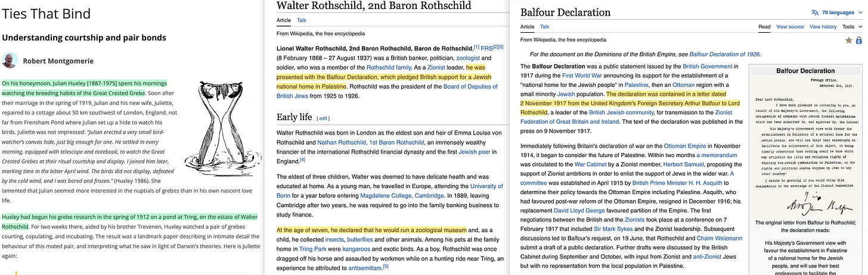Open the British Prime Minister H. H. Asquith link

click(x=677, y=183)
